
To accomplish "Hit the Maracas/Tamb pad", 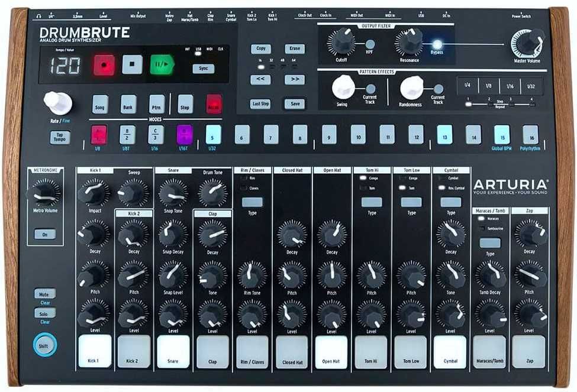I will tap(490, 351).
